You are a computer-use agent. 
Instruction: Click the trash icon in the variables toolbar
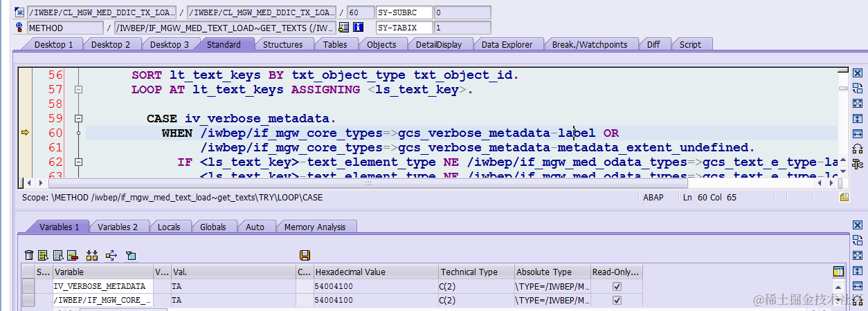pyautogui.click(x=28, y=256)
